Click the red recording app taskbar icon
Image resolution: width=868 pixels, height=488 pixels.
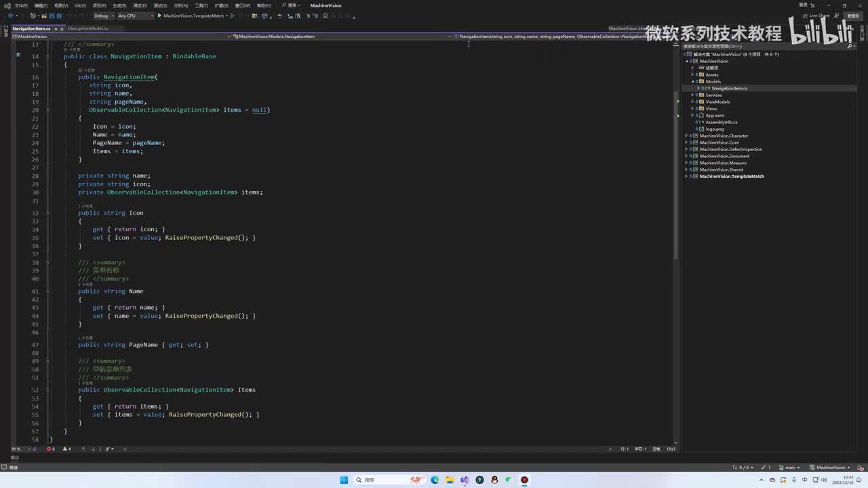click(x=524, y=480)
